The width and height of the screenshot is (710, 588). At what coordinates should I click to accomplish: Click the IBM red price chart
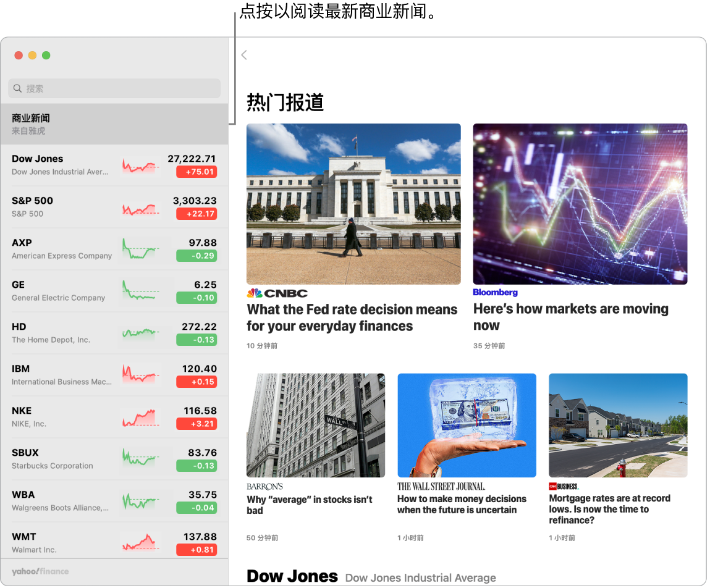(141, 374)
